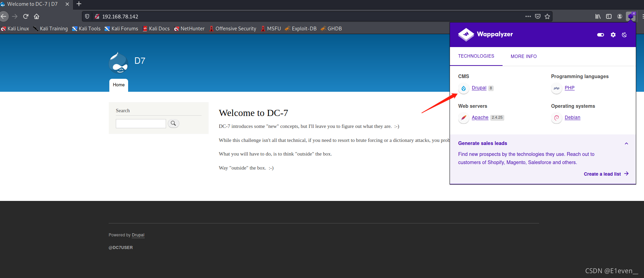Click Drupal version badge 8
Viewport: 644px width, 278px height.
491,88
